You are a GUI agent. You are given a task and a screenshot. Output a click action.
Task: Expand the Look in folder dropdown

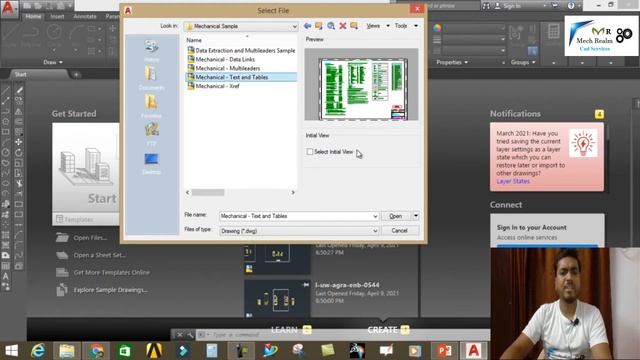click(294, 26)
